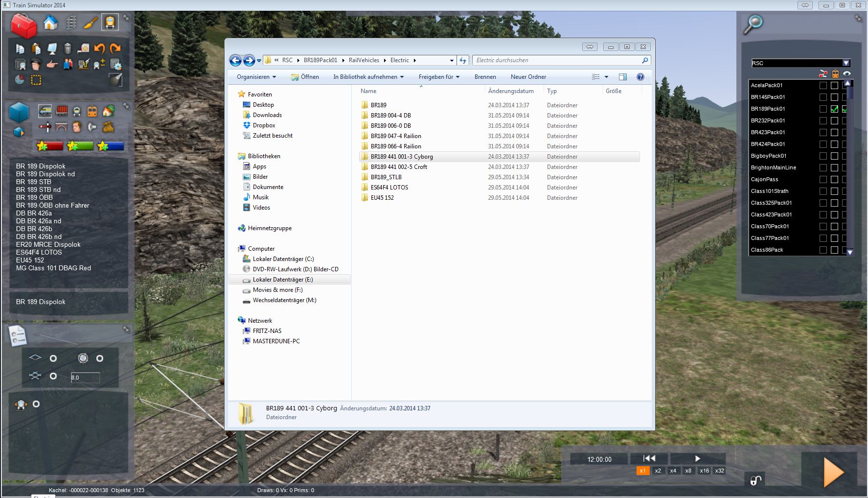Viewport: 868px width, 498px height.
Task: Select the engines and tenders locomotive category
Action: (45, 111)
